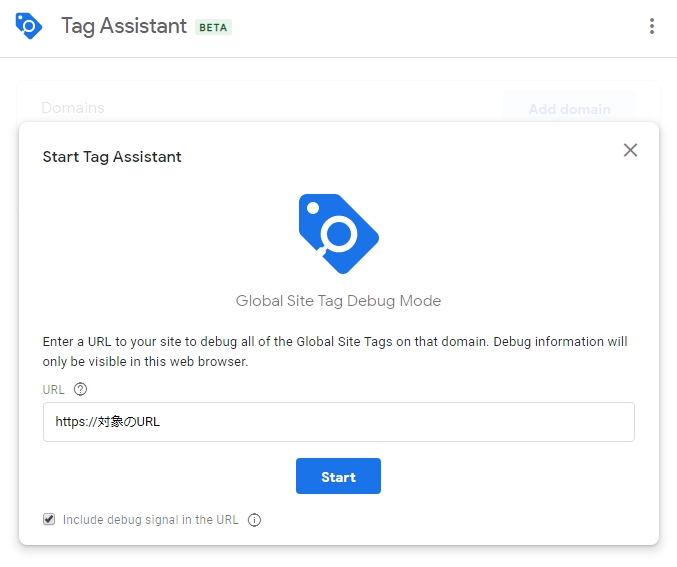The image size is (677, 567).
Task: Click the Global Site Tag Debug Mode caption
Action: tap(338, 301)
